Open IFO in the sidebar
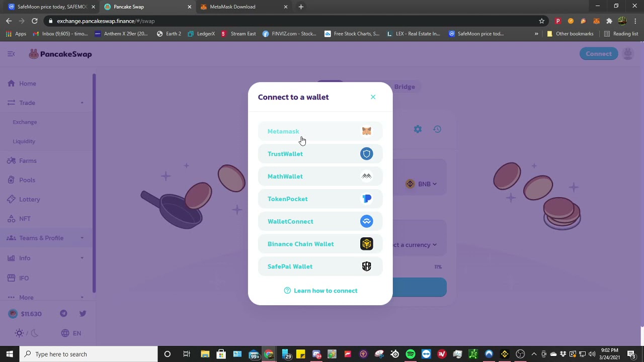The height and width of the screenshot is (362, 644). click(46, 278)
